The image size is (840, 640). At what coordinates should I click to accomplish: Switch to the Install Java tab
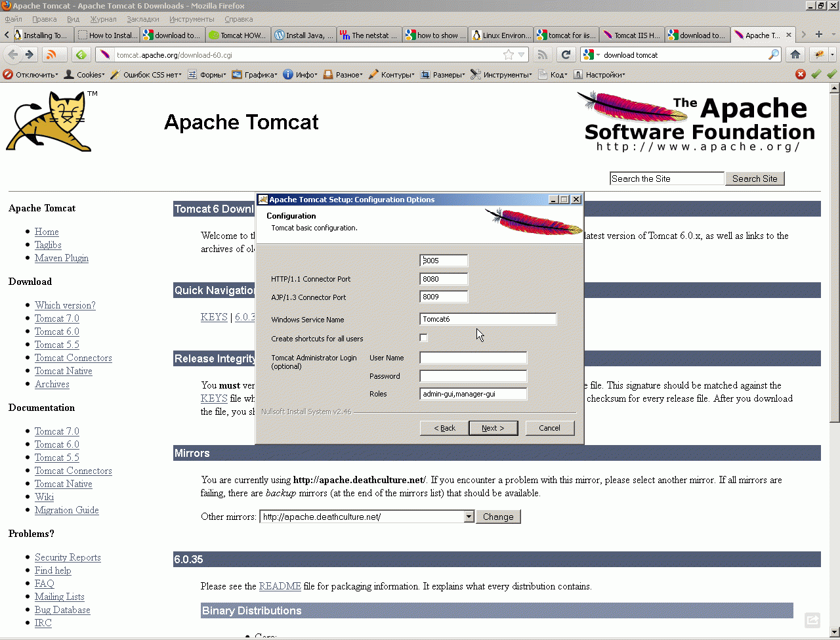tap(304, 35)
